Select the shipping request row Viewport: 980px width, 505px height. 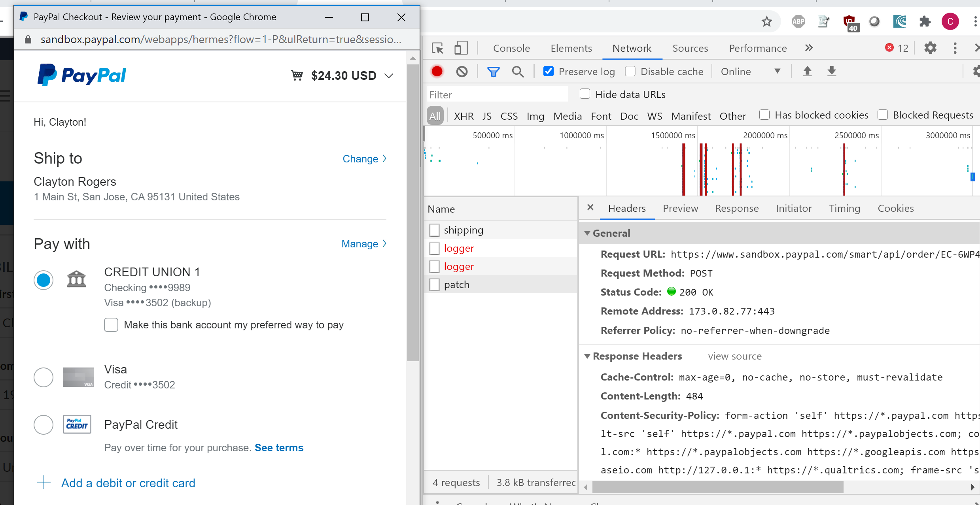tap(501, 230)
